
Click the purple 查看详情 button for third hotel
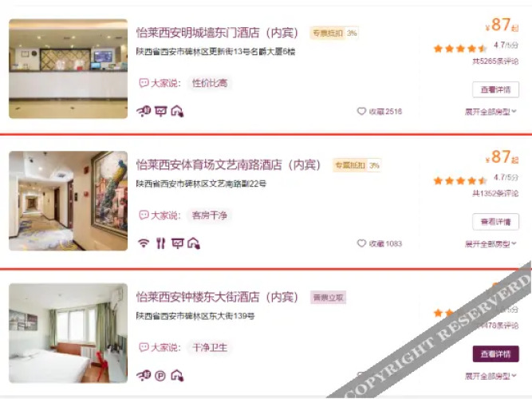[x=495, y=354]
